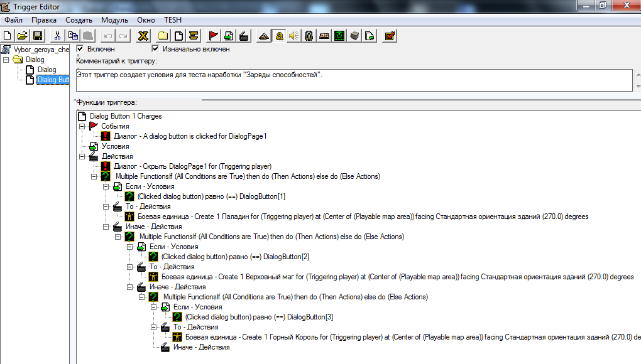641x364 pixels.
Task: Click the New map toolbar icon
Action: click(8, 36)
